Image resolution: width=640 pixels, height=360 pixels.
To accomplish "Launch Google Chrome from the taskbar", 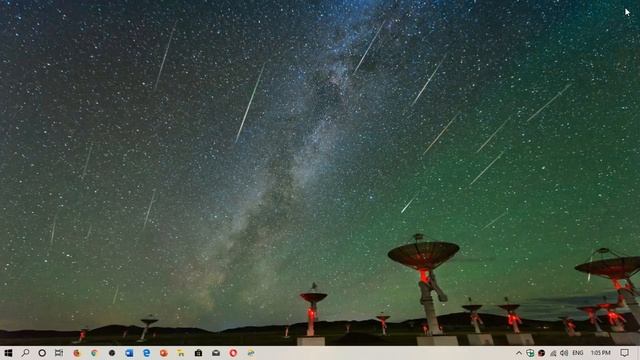I will (94, 353).
